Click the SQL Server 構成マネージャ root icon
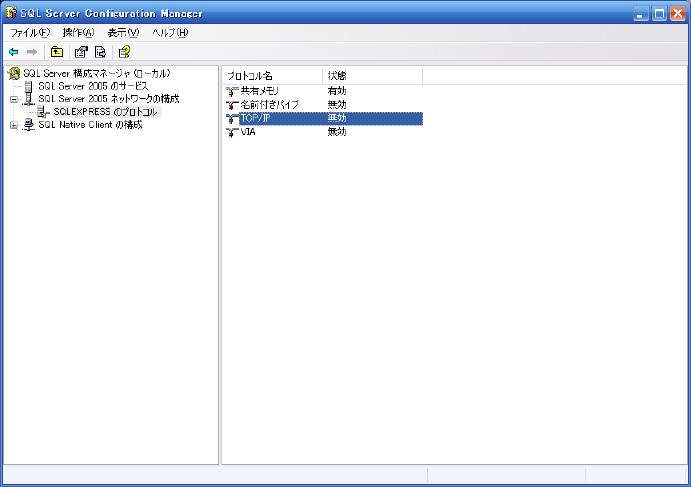Screen dimensions: 691x487 click(14, 73)
